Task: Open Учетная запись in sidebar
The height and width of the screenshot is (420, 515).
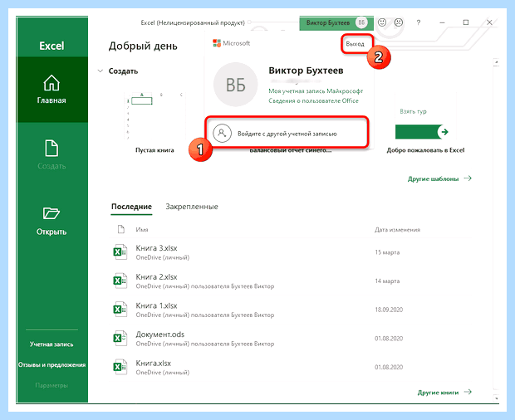Action: click(x=51, y=344)
